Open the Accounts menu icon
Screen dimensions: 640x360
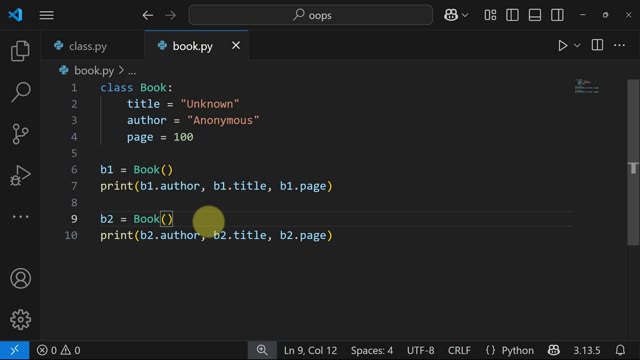(20, 278)
